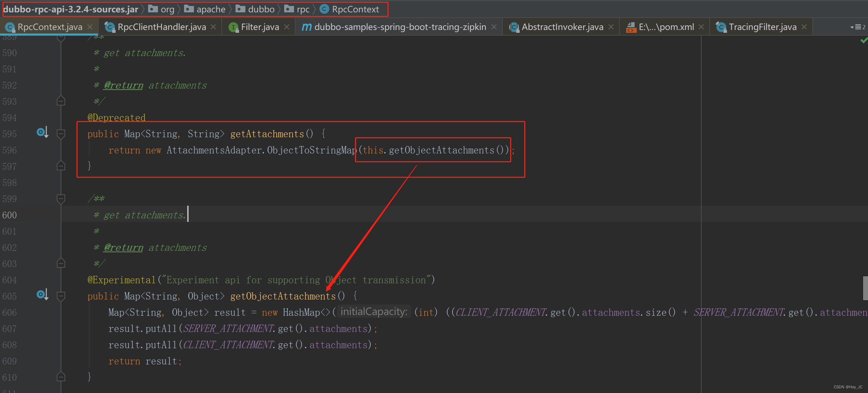Fold the Javadoc comment at line 599
The width and height of the screenshot is (868, 393).
coord(61,199)
